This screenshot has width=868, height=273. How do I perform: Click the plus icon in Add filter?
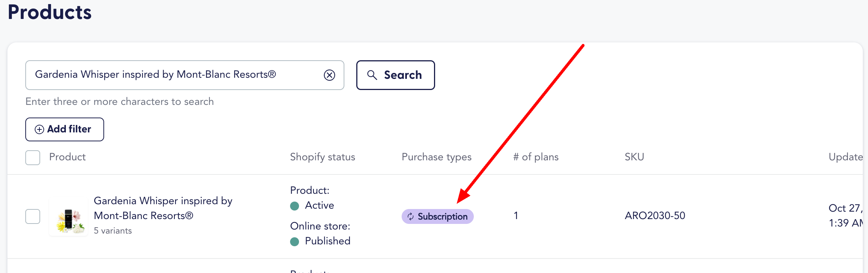pos(39,129)
